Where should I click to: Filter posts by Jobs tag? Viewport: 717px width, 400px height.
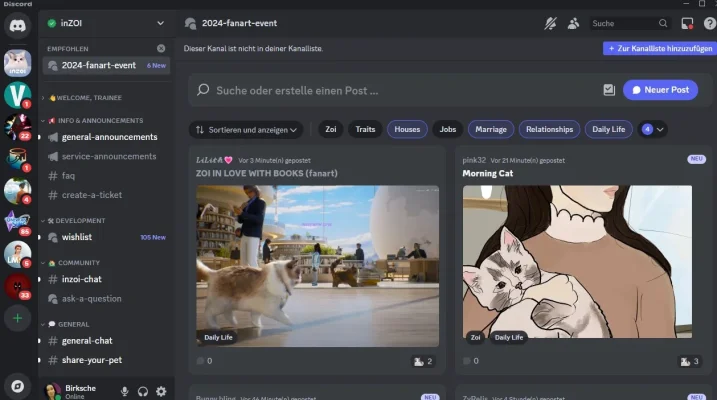point(448,130)
